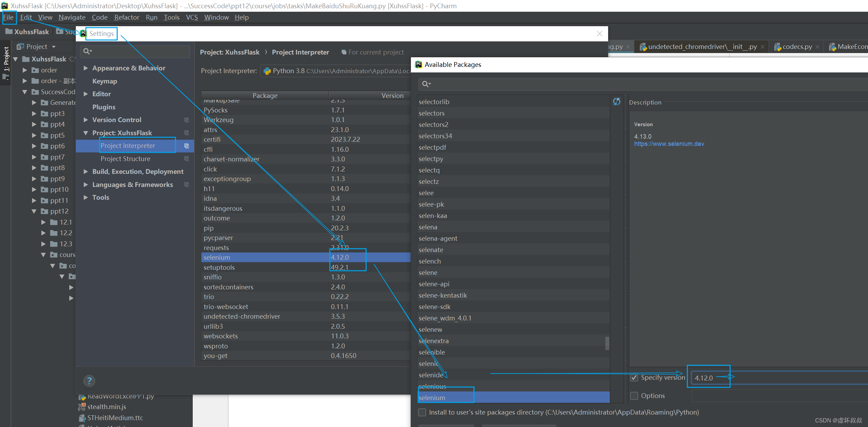Switch to the undetected_chromedriver __init__.py tab
The image size is (868, 427).
click(702, 47)
